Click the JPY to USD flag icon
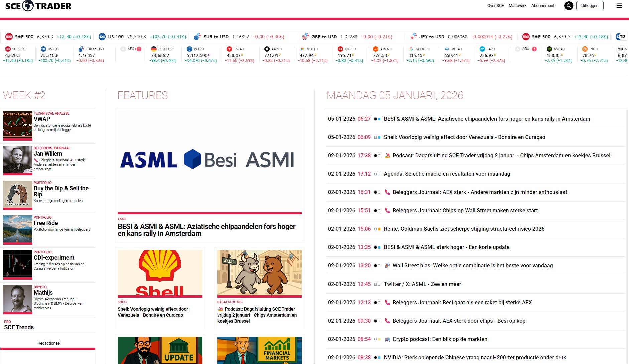The height and width of the screenshot is (364, 629). tap(414, 36)
